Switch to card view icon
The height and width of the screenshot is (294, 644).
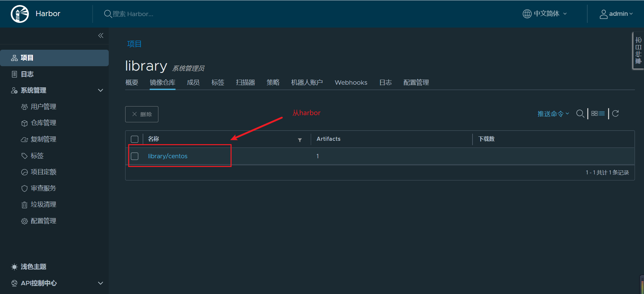594,114
